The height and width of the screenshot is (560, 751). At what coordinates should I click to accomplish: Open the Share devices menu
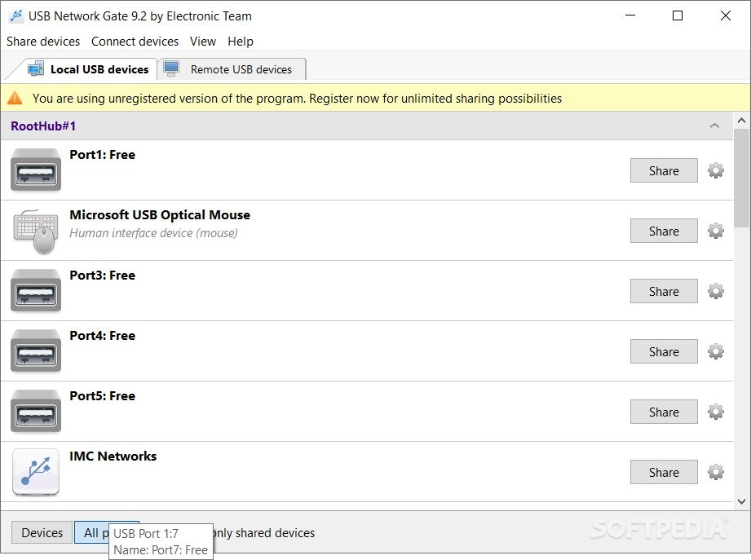[x=43, y=41]
